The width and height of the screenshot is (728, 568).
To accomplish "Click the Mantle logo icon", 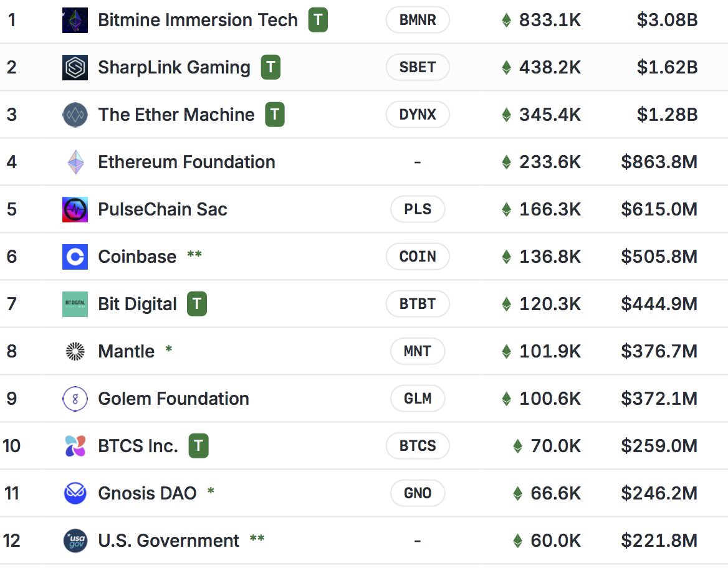I will [75, 351].
